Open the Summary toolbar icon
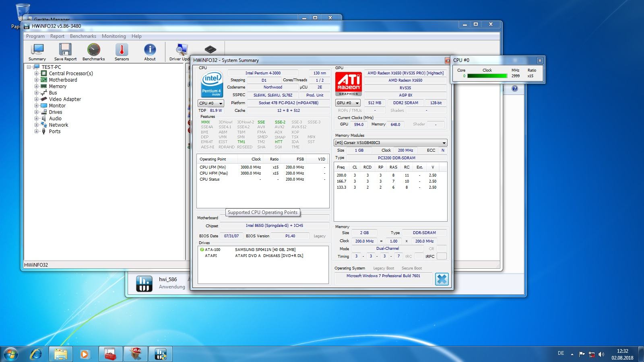Image resolution: width=644 pixels, height=362 pixels. (37, 52)
